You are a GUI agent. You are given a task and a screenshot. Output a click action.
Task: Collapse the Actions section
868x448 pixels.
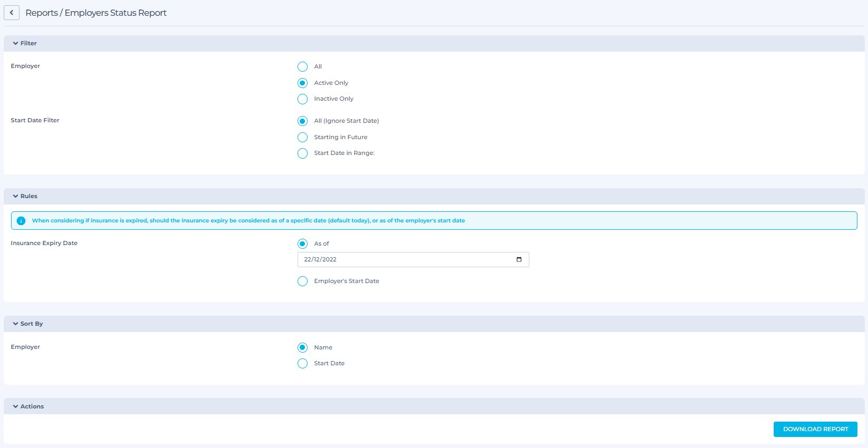[15, 406]
